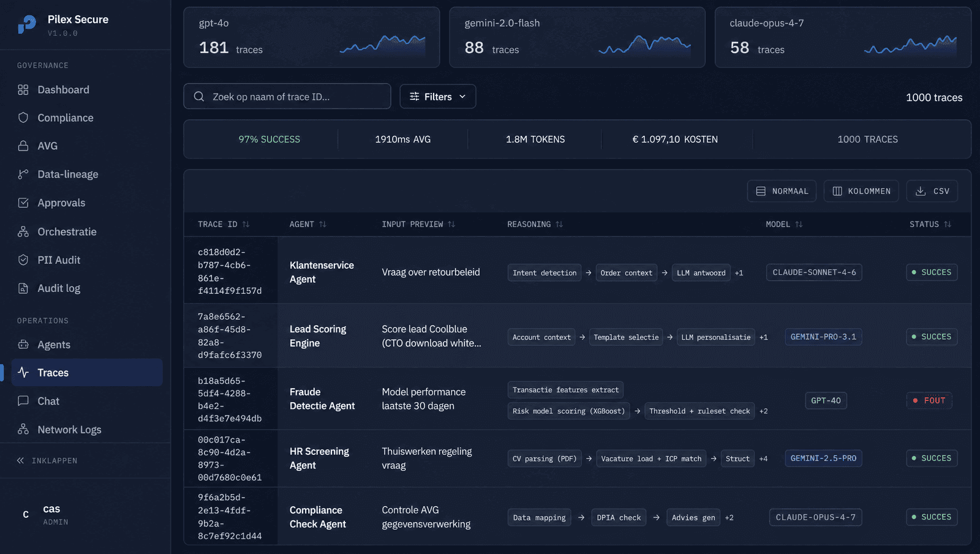This screenshot has height=554, width=980.
Task: Open the Dashboard menu item
Action: (87, 90)
